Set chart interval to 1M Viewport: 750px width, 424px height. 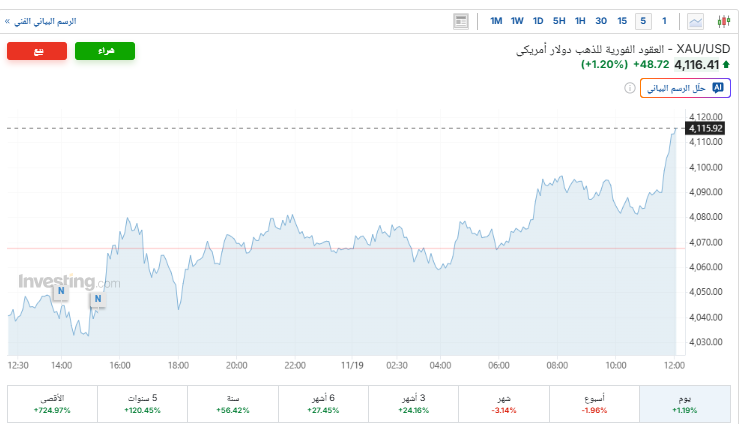click(496, 20)
